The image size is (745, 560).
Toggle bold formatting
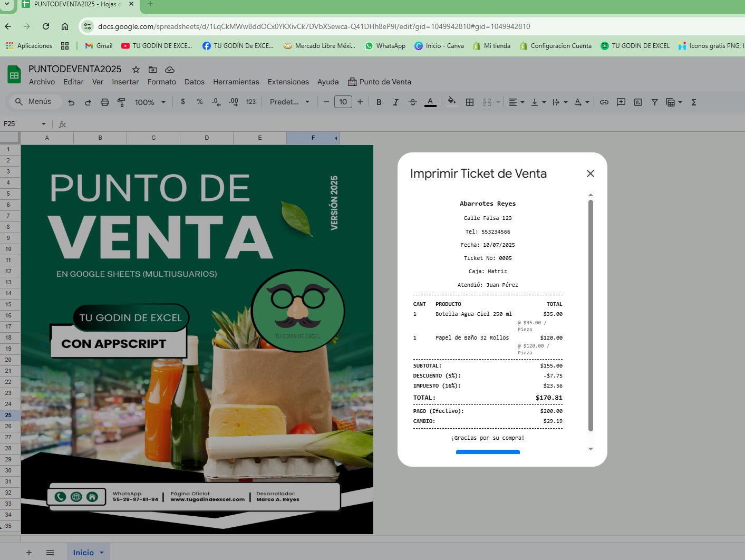click(x=379, y=102)
